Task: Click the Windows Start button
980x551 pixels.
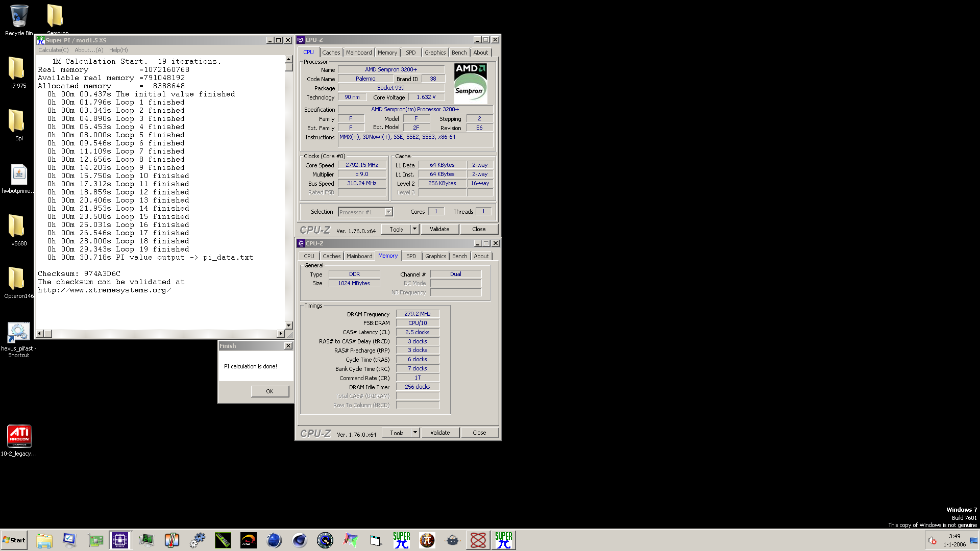Action: (x=14, y=540)
